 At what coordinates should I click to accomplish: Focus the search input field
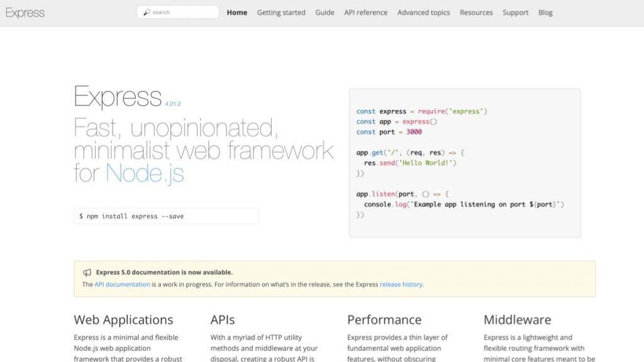(x=178, y=13)
